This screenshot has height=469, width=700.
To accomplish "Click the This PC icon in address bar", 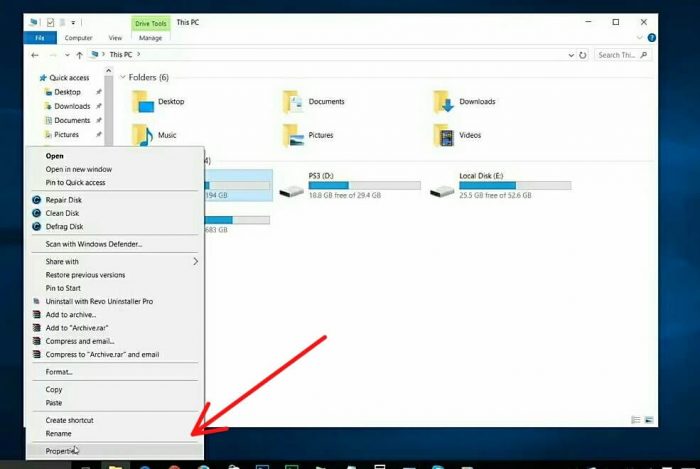I will point(94,54).
